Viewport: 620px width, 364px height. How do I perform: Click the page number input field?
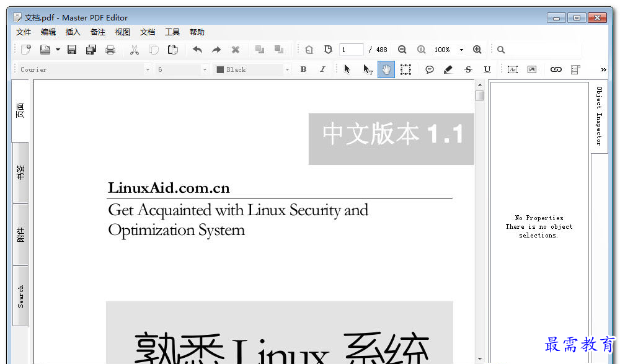[x=351, y=50]
